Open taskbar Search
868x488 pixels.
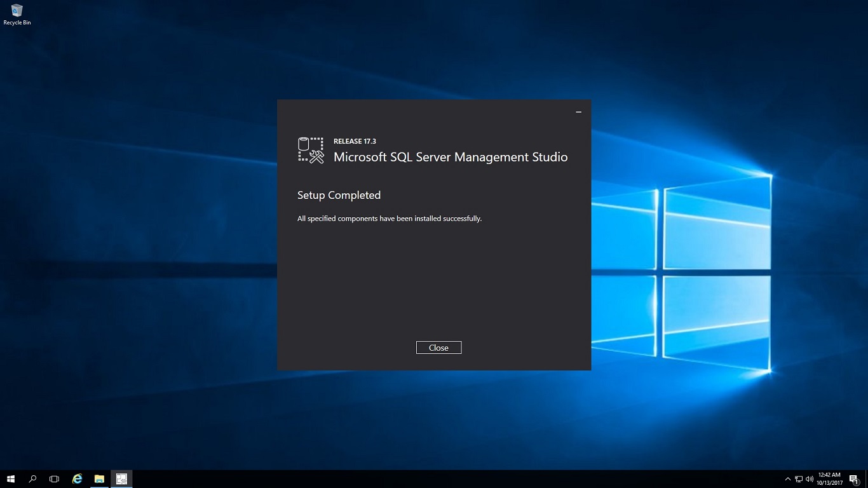coord(33,478)
